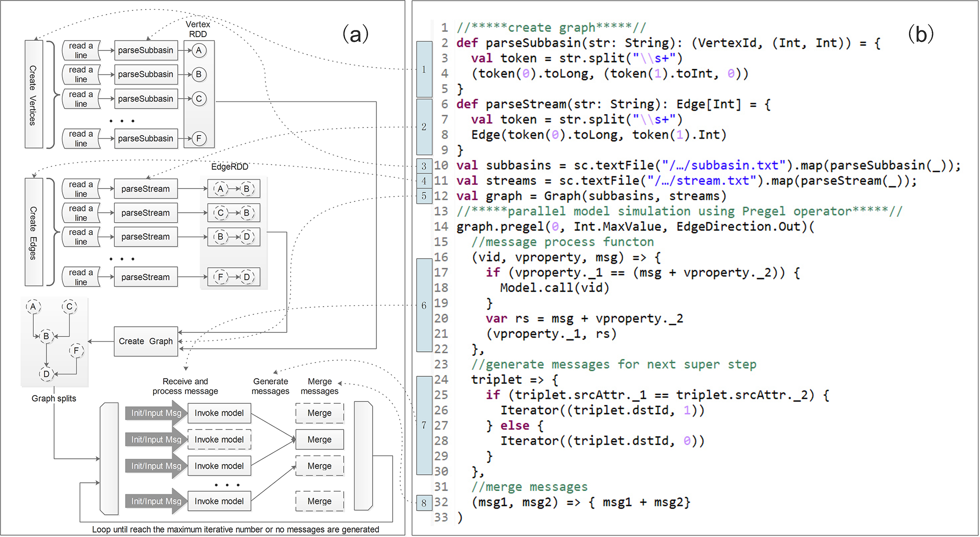The width and height of the screenshot is (980, 537).
Task: Click the first parseSubbasin box
Action: [146, 50]
